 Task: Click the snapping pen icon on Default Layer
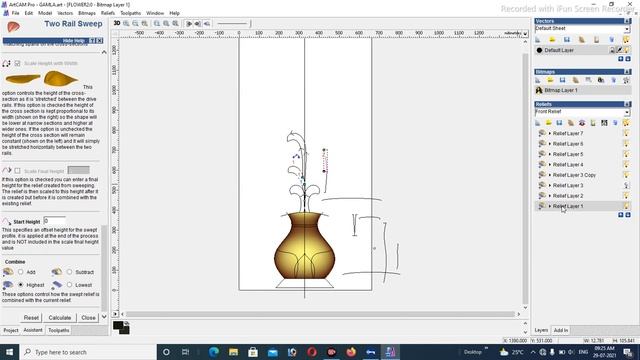pyautogui.click(x=619, y=50)
